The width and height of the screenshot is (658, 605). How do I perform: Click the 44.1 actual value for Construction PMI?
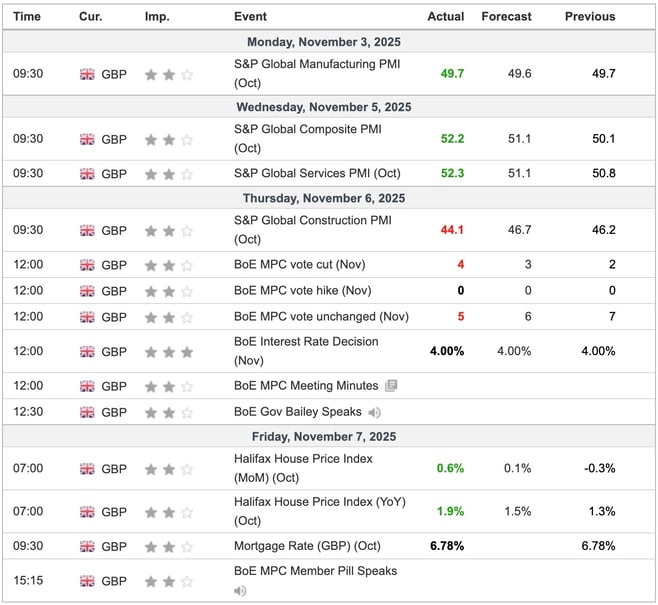(449, 231)
